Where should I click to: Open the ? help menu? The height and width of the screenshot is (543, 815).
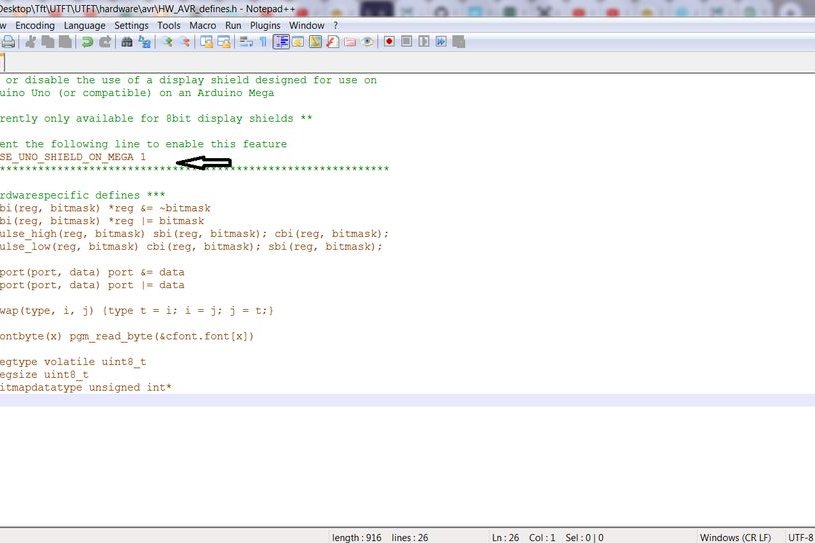click(335, 25)
